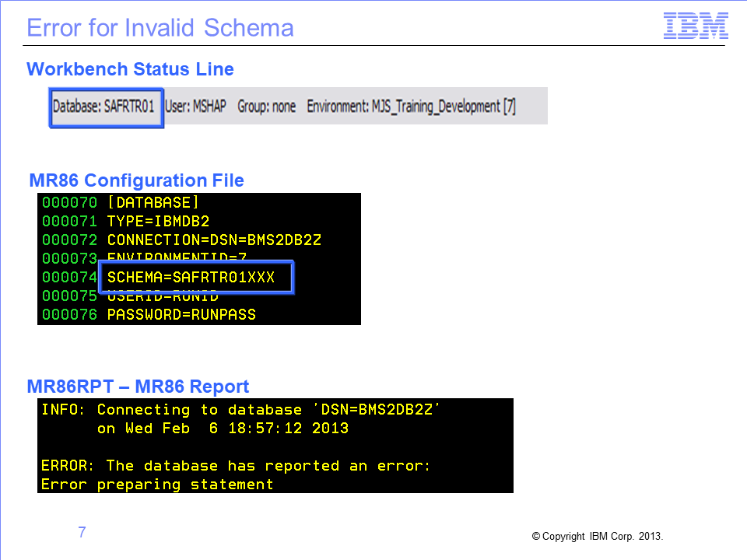Click 'User: MSHAP' status entry
The height and width of the screenshot is (560, 747).
tap(195, 107)
